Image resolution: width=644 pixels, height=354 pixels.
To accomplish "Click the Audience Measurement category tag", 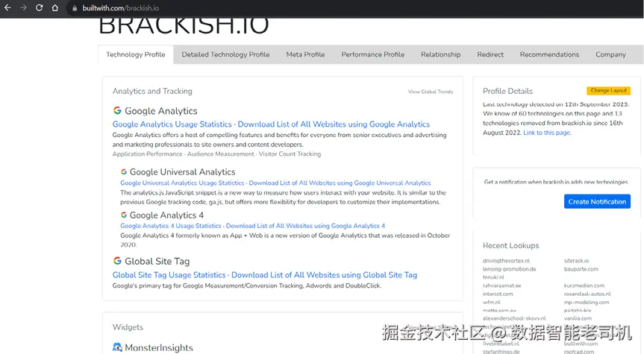I will coord(221,154).
